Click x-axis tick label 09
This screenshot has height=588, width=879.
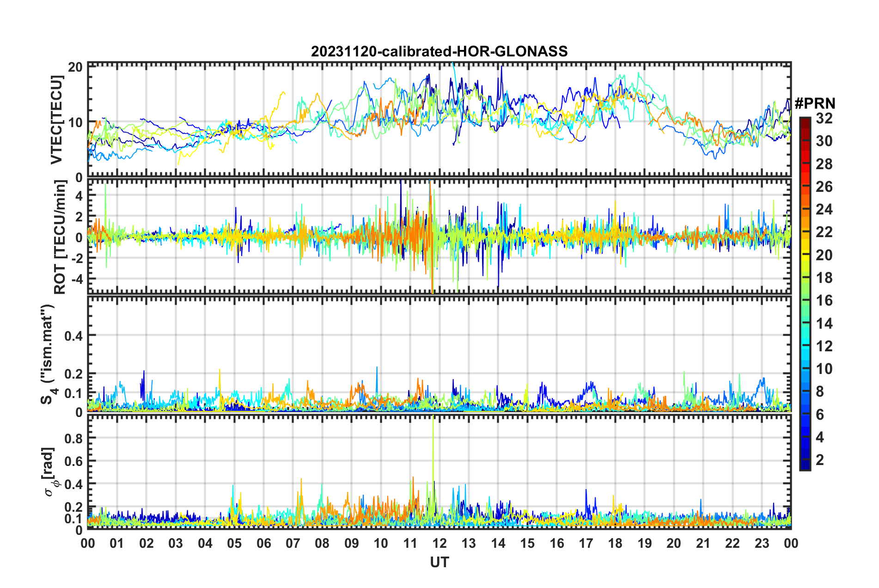click(x=352, y=543)
